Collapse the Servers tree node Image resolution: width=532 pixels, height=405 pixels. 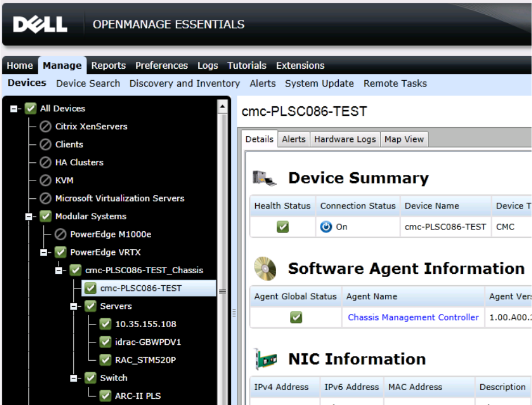click(73, 306)
